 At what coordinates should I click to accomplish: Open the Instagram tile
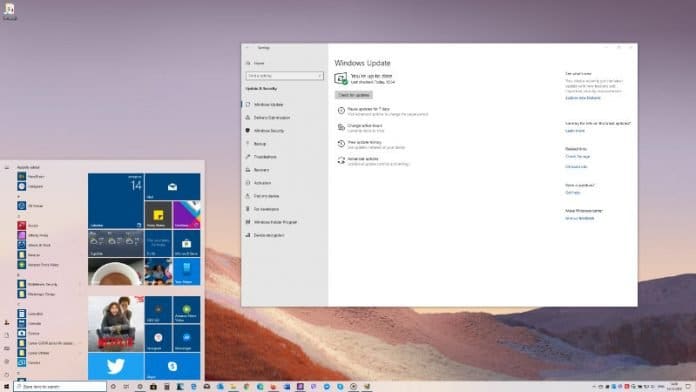[x=158, y=338]
